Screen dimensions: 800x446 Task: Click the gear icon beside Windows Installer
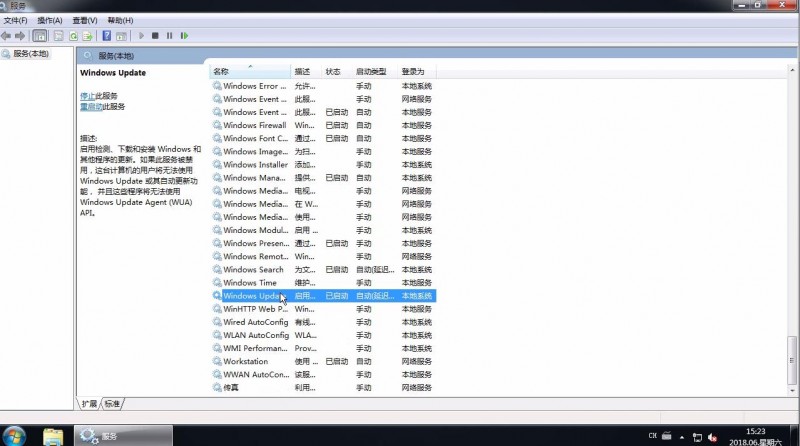click(217, 164)
